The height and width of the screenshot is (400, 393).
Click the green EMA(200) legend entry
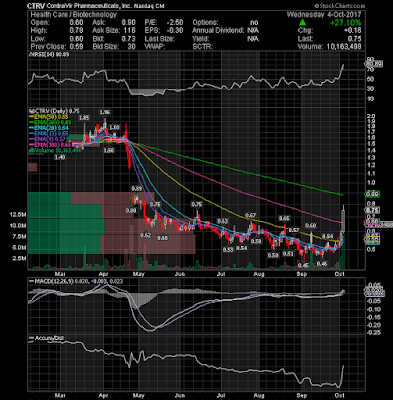tap(49, 122)
